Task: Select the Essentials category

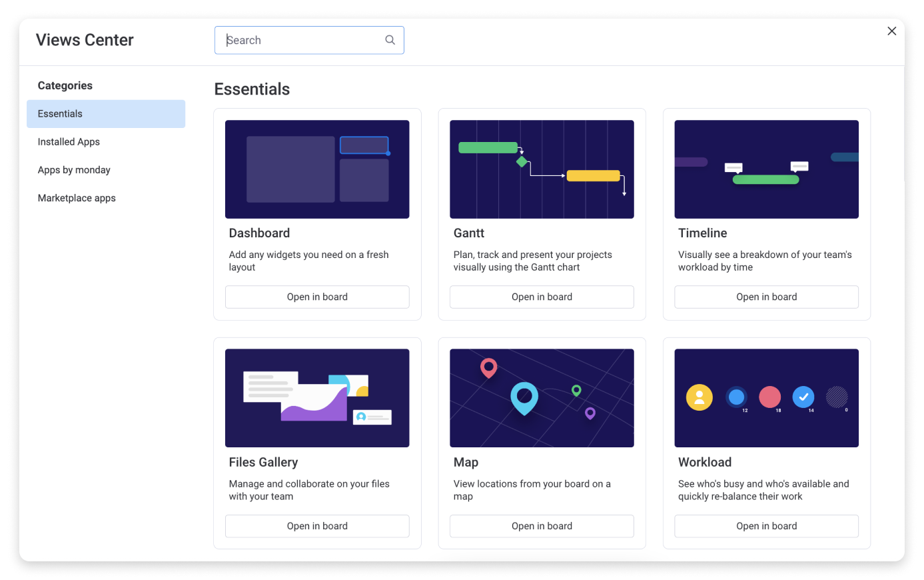Action: 106,114
